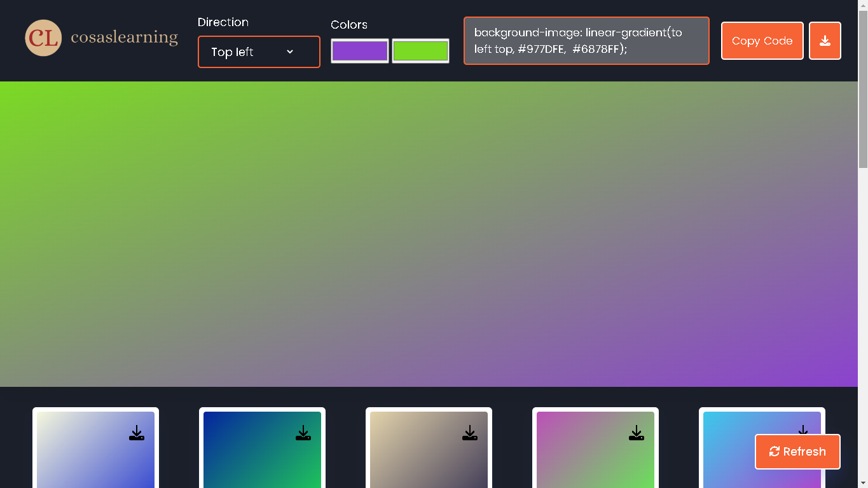Open the purple color picker swatch
The width and height of the screenshot is (868, 488).
tap(359, 51)
